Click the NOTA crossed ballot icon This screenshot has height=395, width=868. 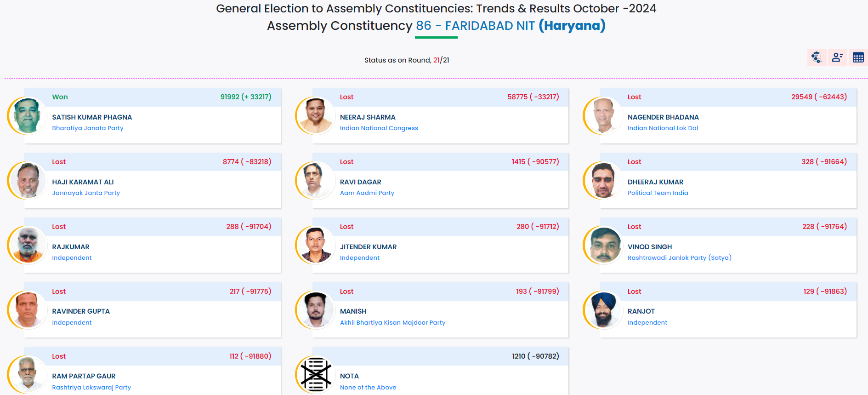pos(316,374)
